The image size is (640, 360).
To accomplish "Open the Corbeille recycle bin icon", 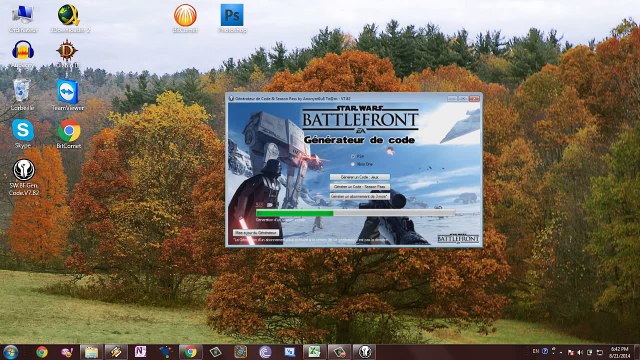I will 22,95.
